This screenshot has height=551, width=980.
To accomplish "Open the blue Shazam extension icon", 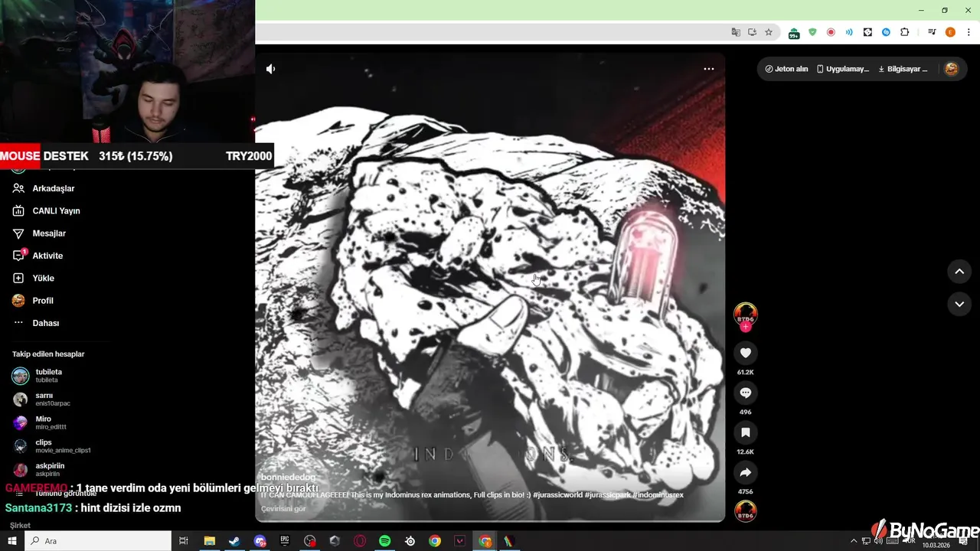I will coord(886,32).
